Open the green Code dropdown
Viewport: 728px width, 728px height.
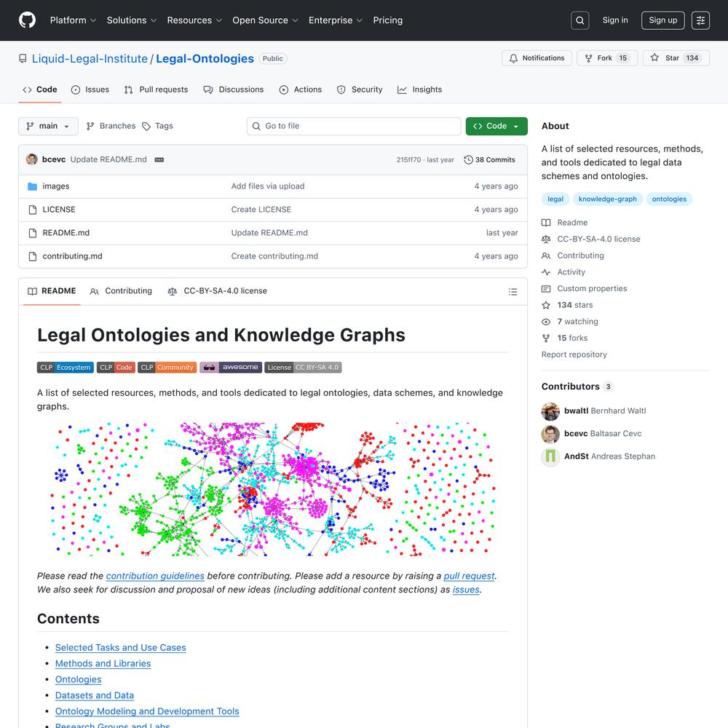pyautogui.click(x=496, y=126)
